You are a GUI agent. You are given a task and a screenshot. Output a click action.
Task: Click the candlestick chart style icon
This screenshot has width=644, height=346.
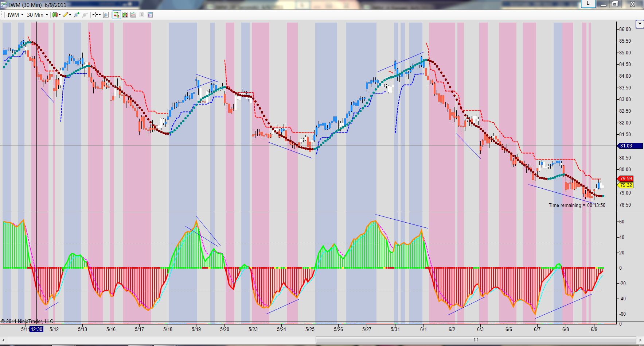54,15
